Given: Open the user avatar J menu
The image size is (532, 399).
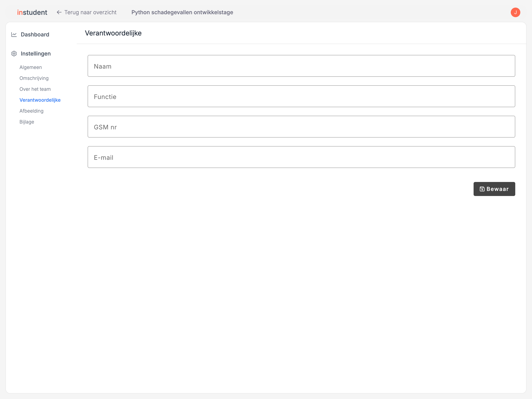Looking at the screenshot, I should point(515,12).
